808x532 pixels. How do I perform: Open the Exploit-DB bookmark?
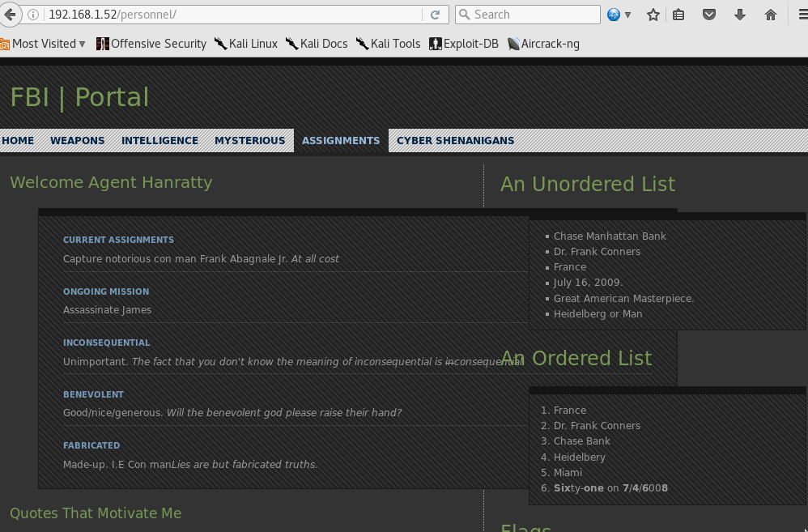point(464,44)
